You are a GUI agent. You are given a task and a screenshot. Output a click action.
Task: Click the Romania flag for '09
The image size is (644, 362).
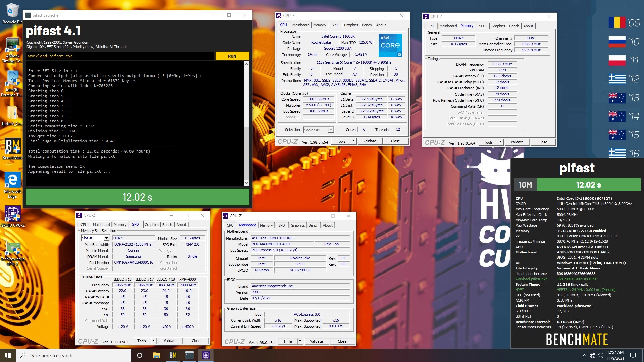617,23
